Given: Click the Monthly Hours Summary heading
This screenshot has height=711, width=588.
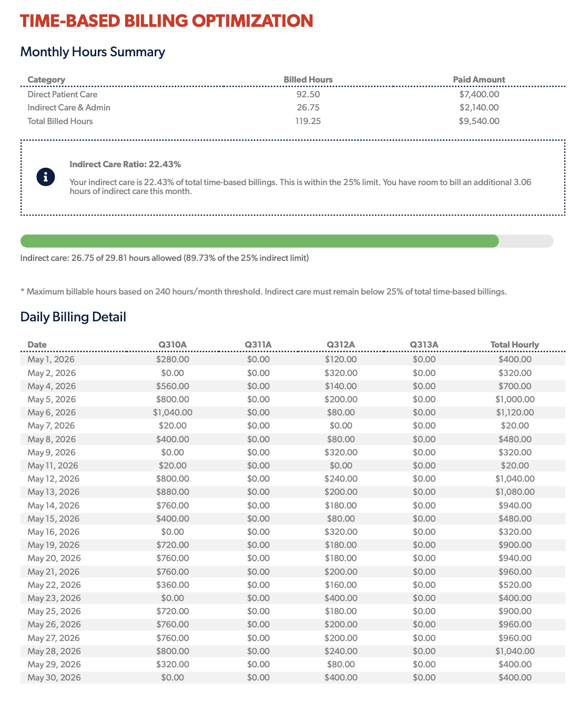Looking at the screenshot, I should point(93,52).
